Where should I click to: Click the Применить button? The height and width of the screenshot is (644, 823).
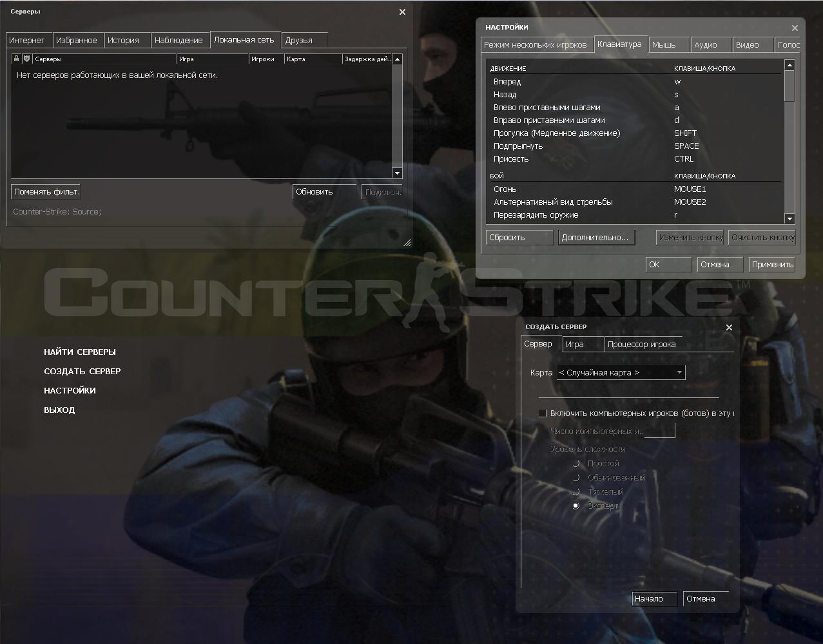click(x=772, y=264)
